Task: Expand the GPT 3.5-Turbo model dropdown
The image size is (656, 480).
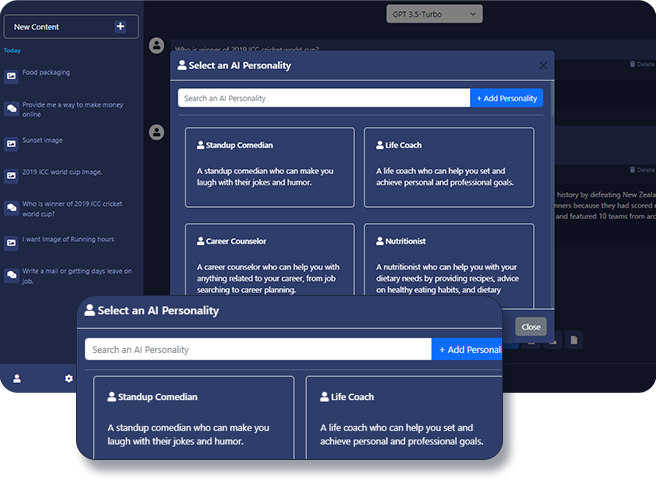Action: click(434, 14)
